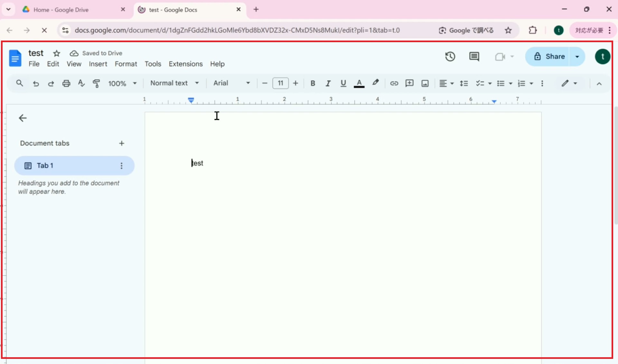Open the text color picker

359,83
